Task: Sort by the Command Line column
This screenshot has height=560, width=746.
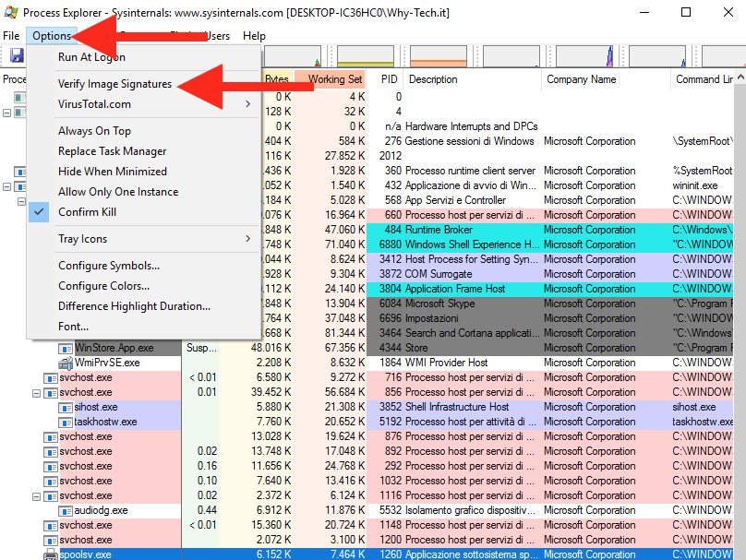Action: (x=703, y=79)
